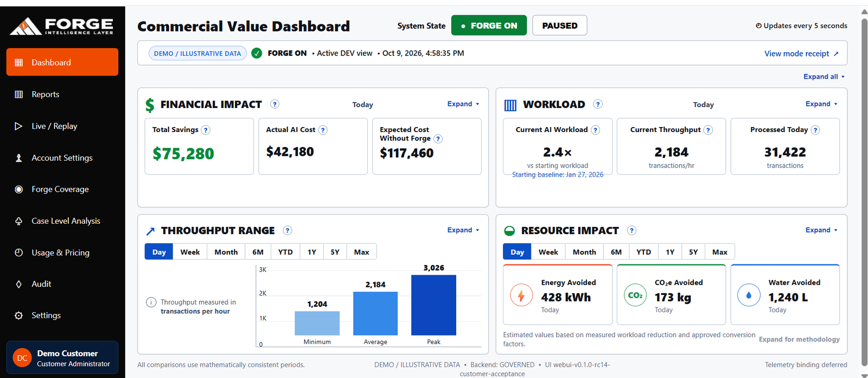
Task: Click the Audit diamond icon
Action: 18,284
